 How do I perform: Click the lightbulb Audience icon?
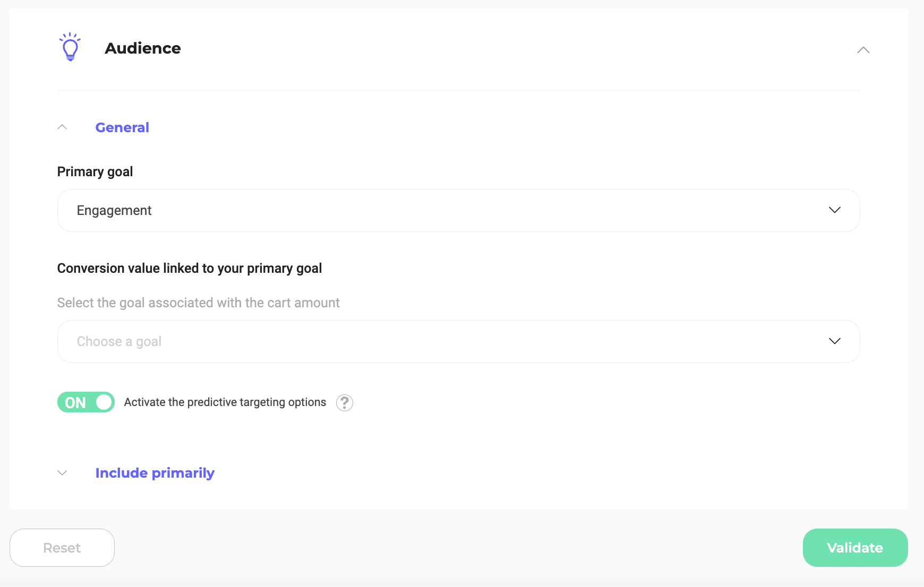[x=70, y=47]
